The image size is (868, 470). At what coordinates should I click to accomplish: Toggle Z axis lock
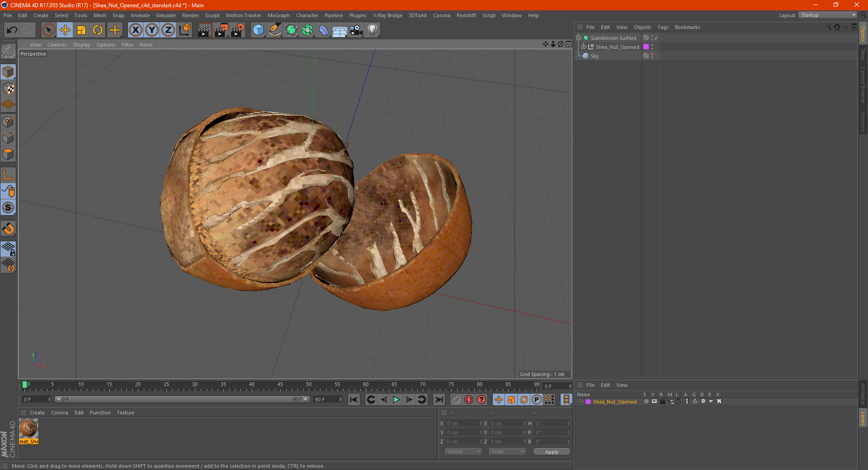(168, 30)
